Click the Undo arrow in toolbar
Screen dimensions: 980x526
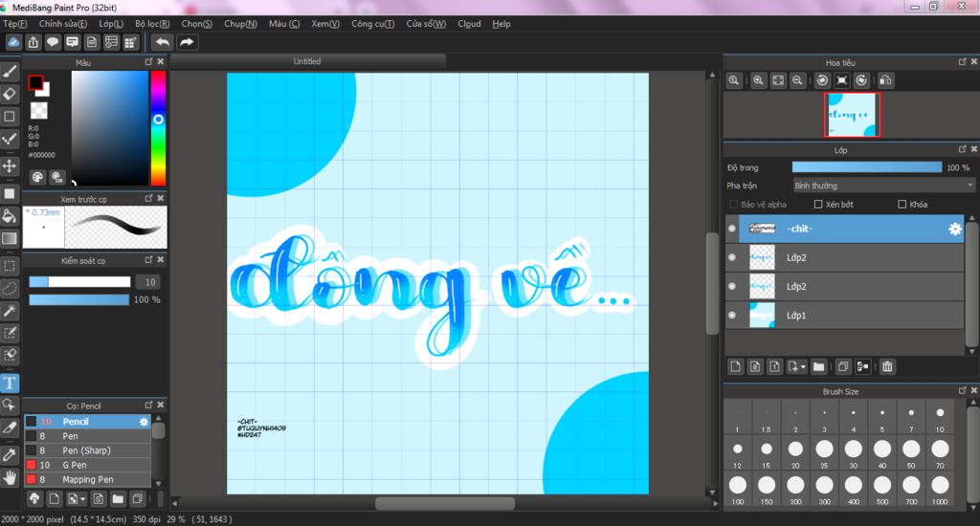tap(163, 42)
